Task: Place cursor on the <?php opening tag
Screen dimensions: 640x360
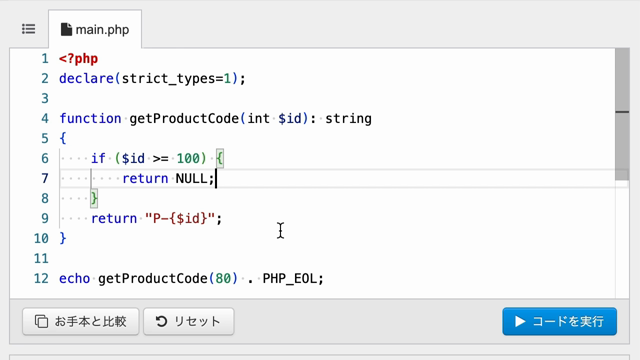Action: click(x=78, y=59)
